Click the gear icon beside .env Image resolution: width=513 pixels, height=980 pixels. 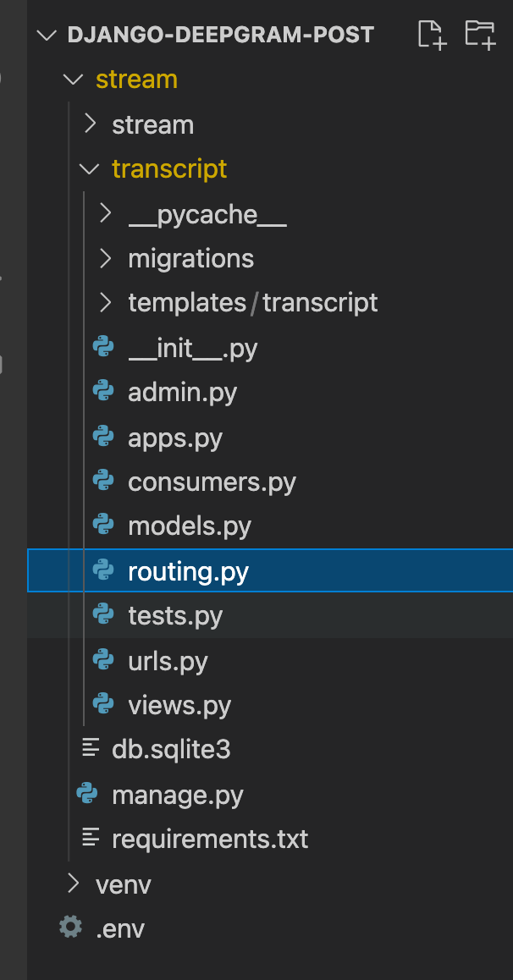(x=70, y=928)
